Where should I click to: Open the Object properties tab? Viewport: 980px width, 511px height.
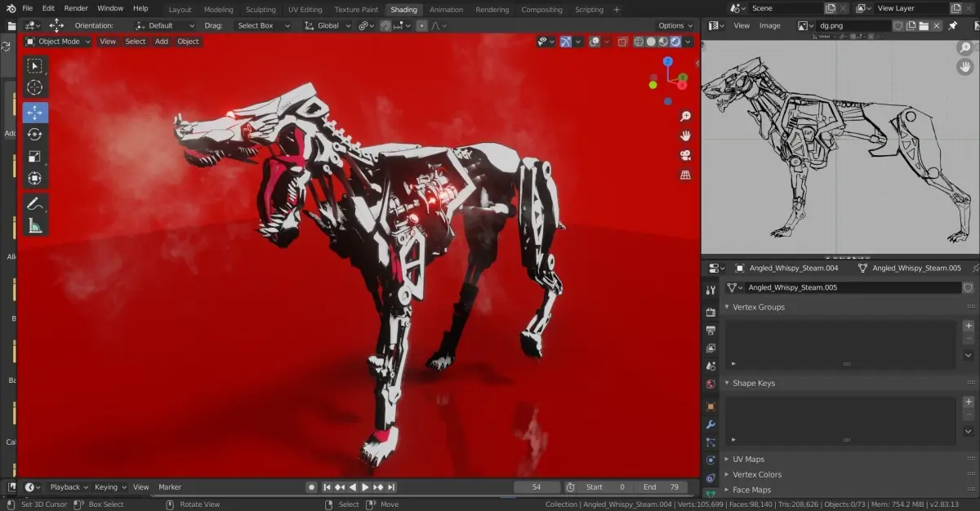click(710, 407)
